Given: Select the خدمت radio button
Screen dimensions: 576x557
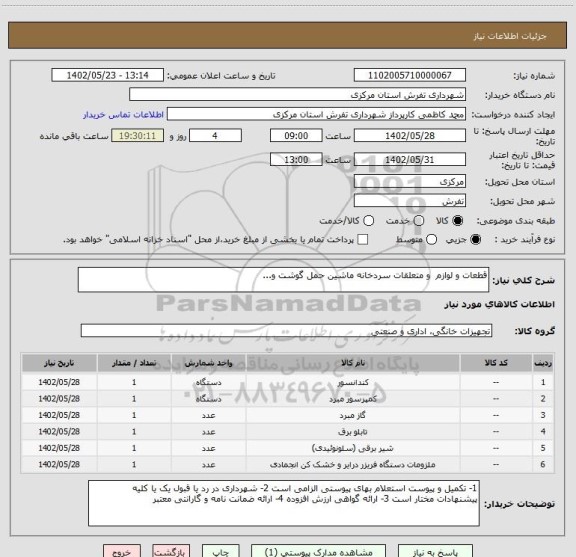Looking at the screenshot, I should [x=419, y=221].
